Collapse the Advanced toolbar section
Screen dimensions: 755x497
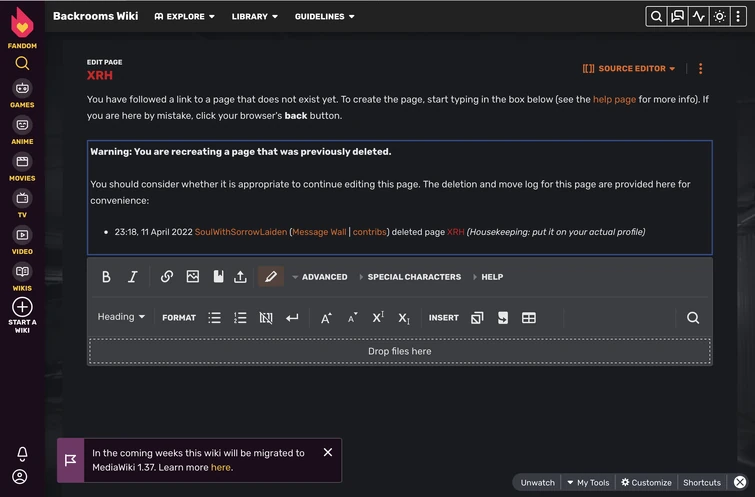(320, 277)
